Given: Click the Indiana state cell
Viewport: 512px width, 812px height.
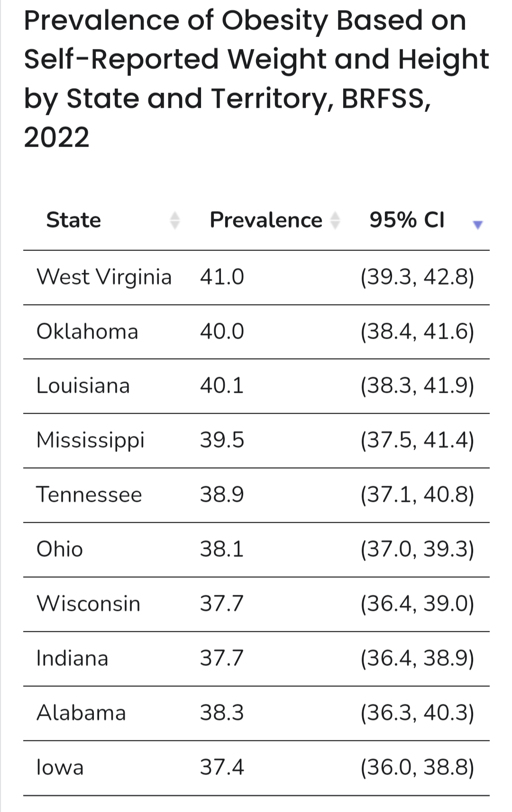Looking at the screenshot, I should click(x=73, y=658).
